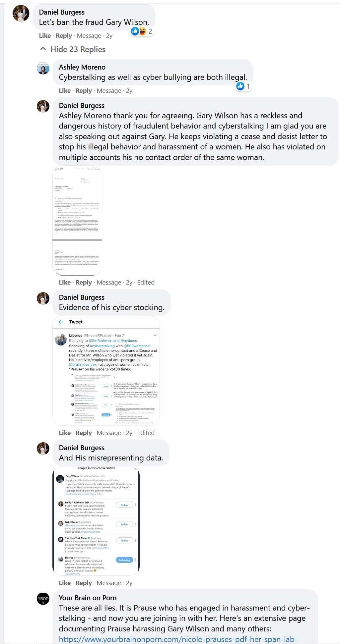This screenshot has height=644, width=340.
Task: Click the chevron next to Hide 23 Replies
Action: coord(43,49)
